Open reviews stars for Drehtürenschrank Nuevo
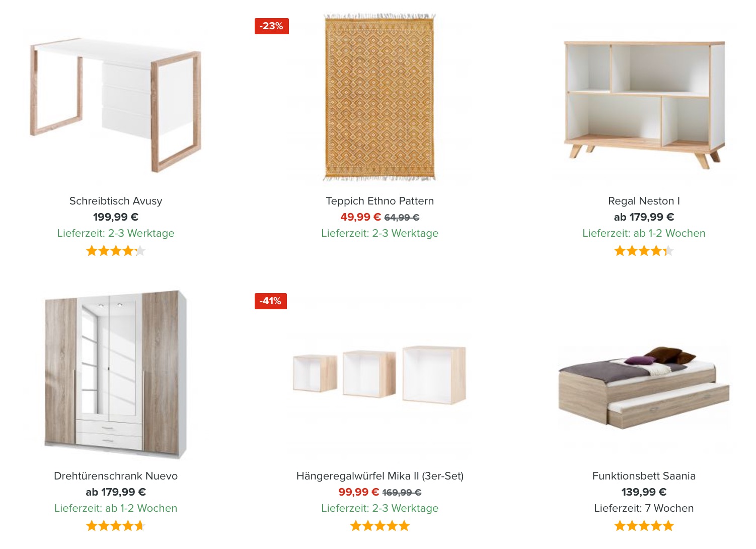Viewport: 756px width, 549px height. tap(116, 526)
